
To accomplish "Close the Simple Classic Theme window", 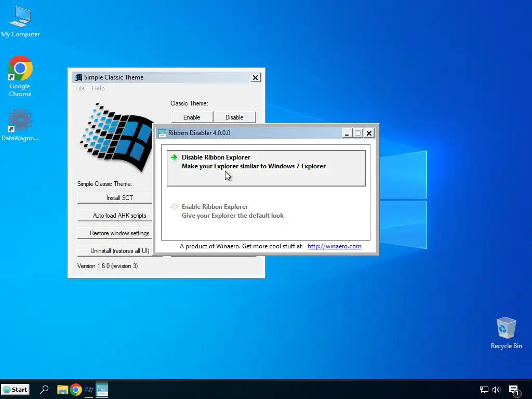I will pos(255,78).
